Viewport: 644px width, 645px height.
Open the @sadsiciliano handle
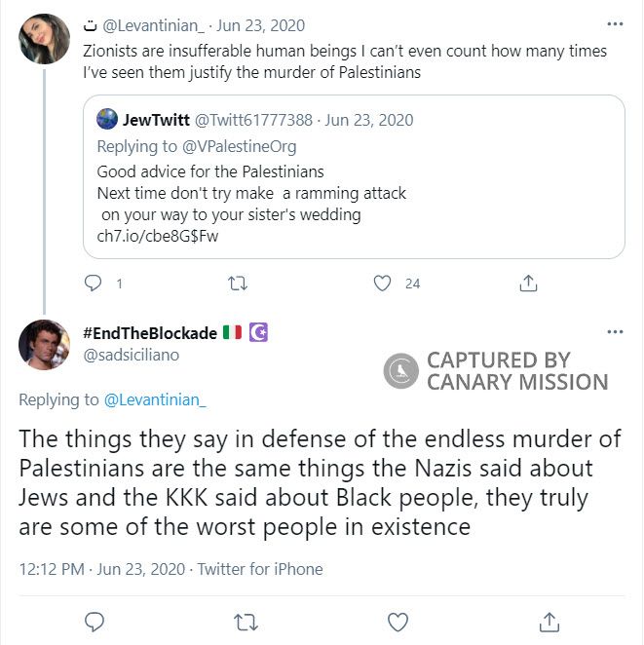tap(132, 356)
